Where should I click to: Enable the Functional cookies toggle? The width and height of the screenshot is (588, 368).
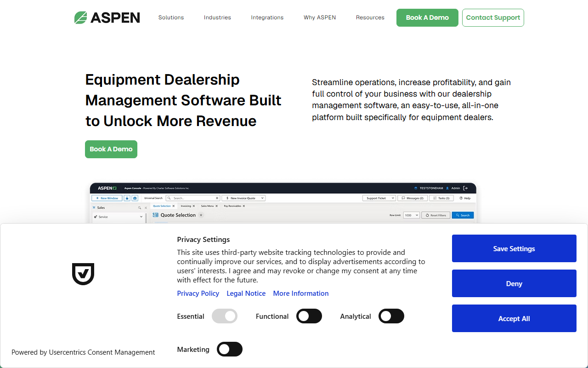[309, 316]
